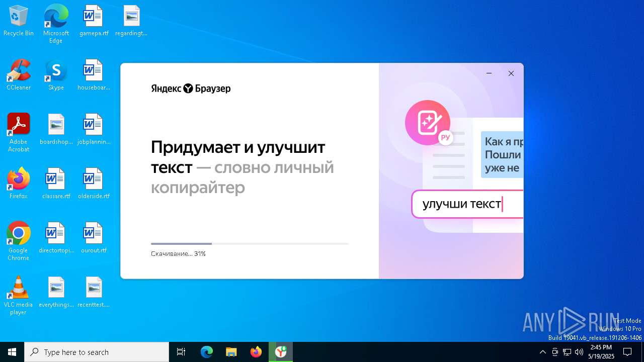
Task: Open the network status tray icon
Action: [x=567, y=352]
